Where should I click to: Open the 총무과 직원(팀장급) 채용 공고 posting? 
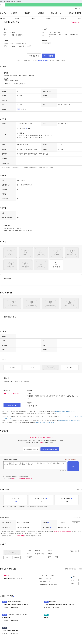(x=12, y=579)
